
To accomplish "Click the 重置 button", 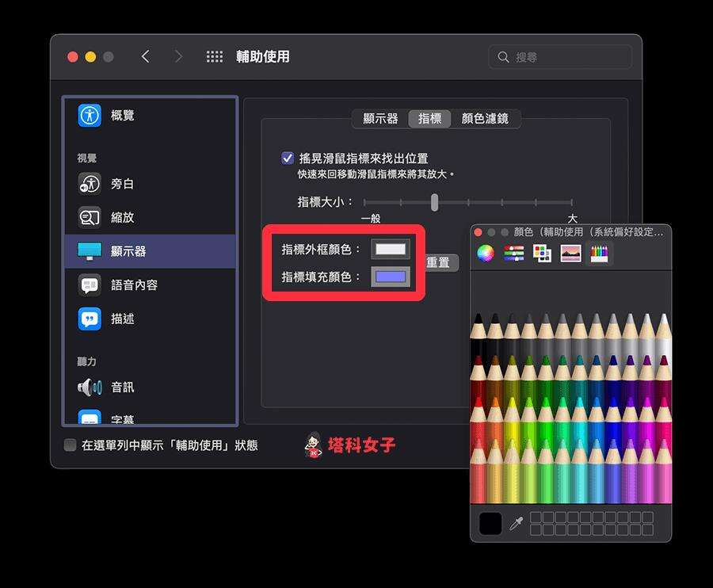I will [x=440, y=262].
